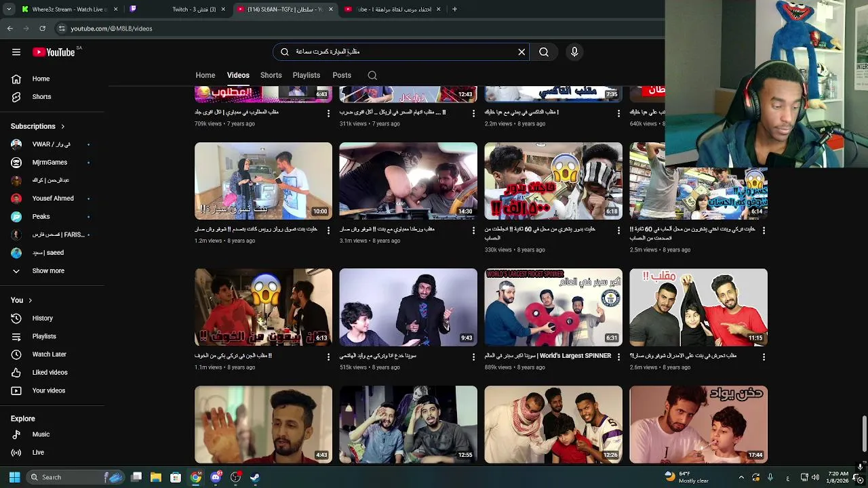Image resolution: width=868 pixels, height=488 pixels.
Task: Open the YouTube hamburger guide menu
Action: point(16,52)
